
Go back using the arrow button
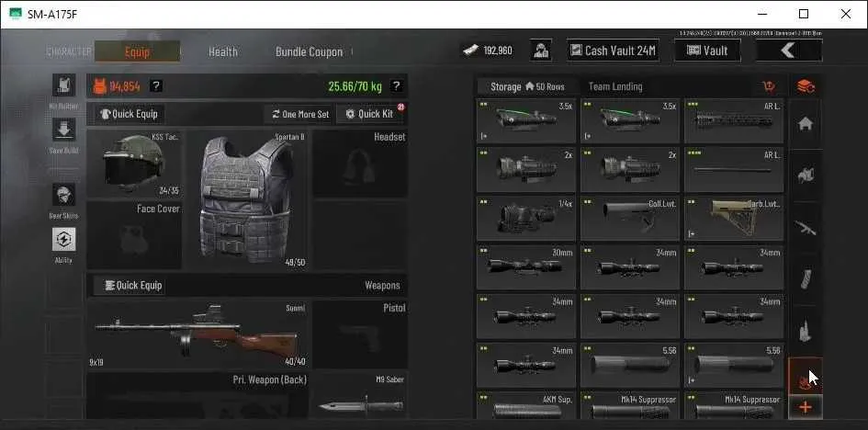[x=789, y=51]
